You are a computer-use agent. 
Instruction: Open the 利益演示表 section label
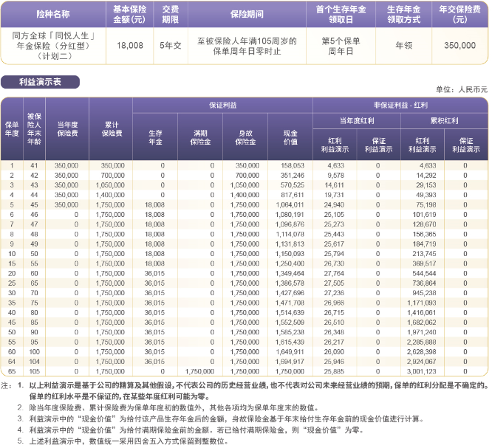pos(41,82)
